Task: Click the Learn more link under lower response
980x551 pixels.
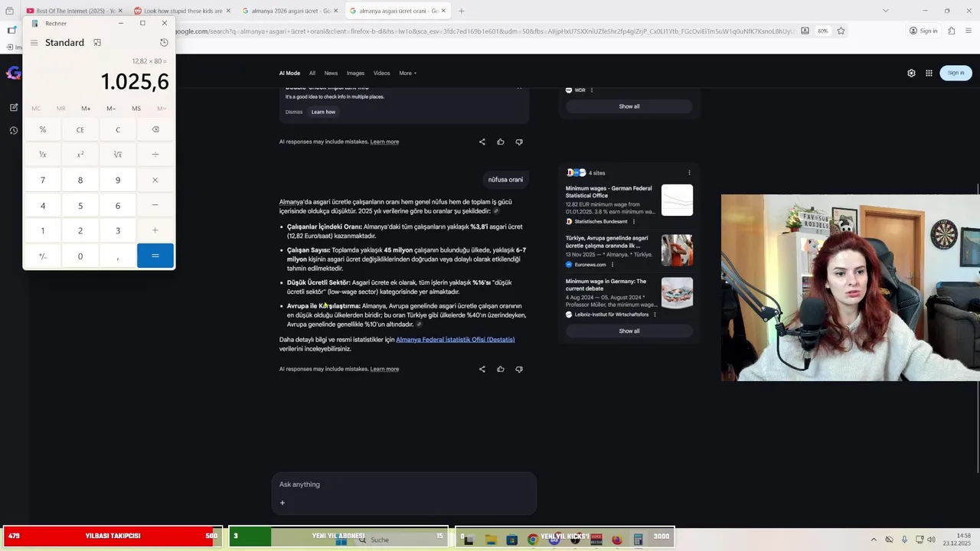Action: pyautogui.click(x=384, y=369)
